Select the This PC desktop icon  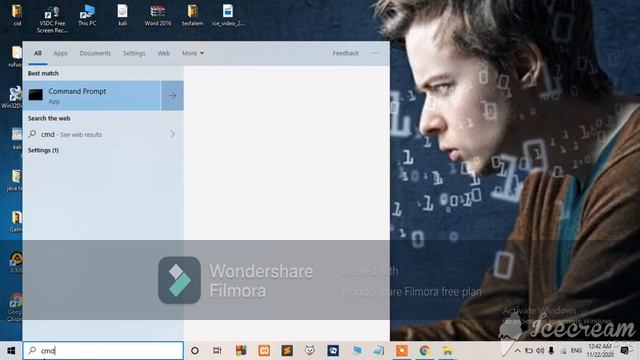coord(87,16)
